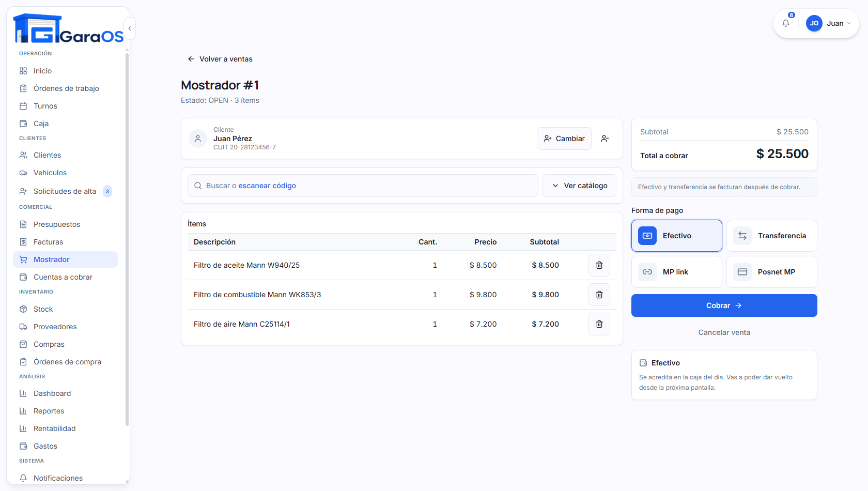Click item text Filtro de aire Mann C25114/1
The image size is (868, 491).
tap(242, 324)
